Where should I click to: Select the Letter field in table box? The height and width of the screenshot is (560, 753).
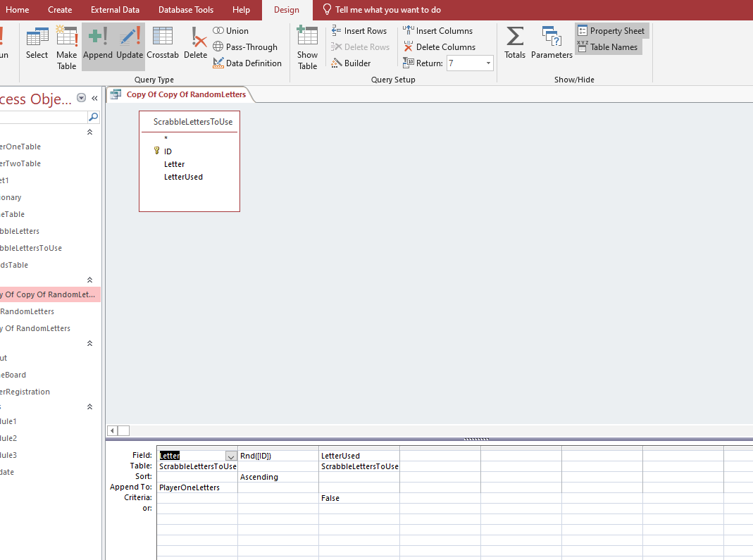point(174,164)
